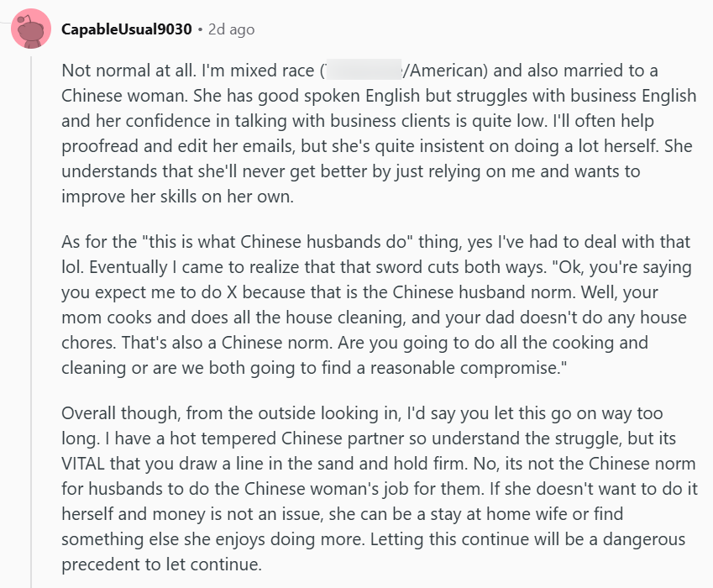Click the CapableUsual9030 avatar icon
The width and height of the screenshot is (713, 588).
tap(30, 30)
